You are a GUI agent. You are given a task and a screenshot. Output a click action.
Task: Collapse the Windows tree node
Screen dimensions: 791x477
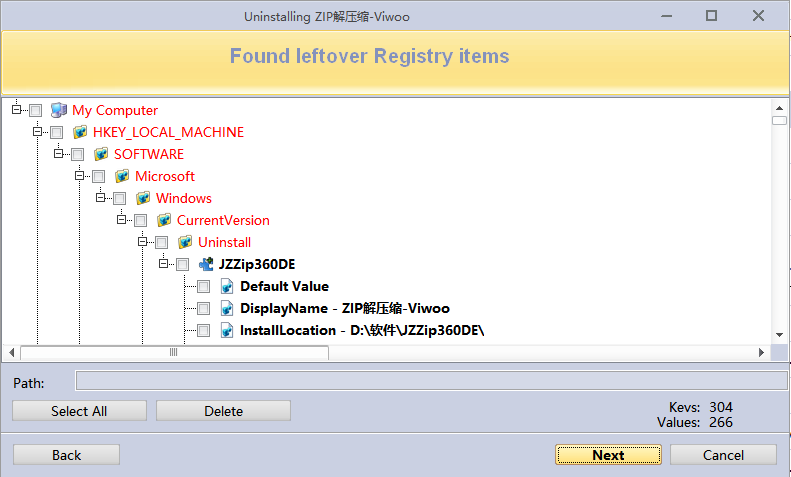(x=100, y=198)
